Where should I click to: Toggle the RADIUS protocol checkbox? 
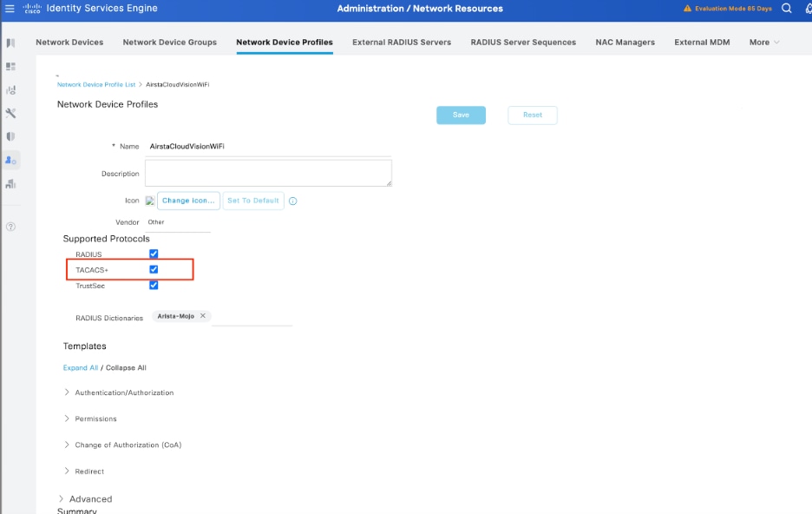(x=154, y=254)
